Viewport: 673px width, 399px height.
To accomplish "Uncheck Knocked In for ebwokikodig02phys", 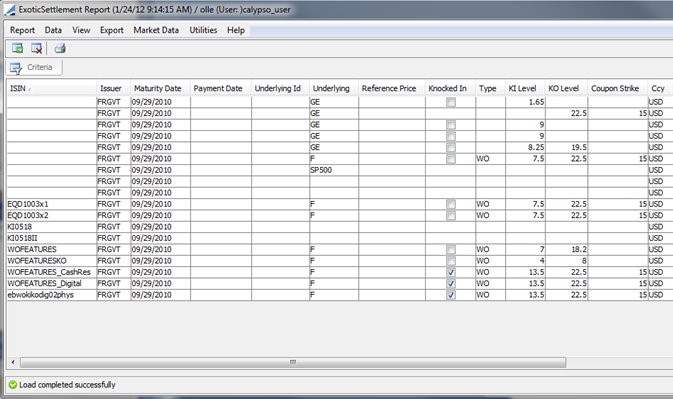I will 451,295.
